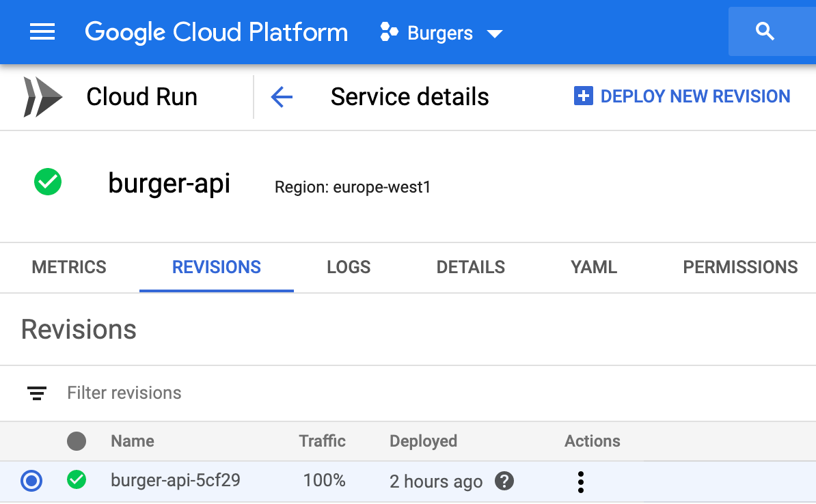Click the help question mark beside 2 hours ago
This screenshot has width=816, height=504.
coord(504,481)
